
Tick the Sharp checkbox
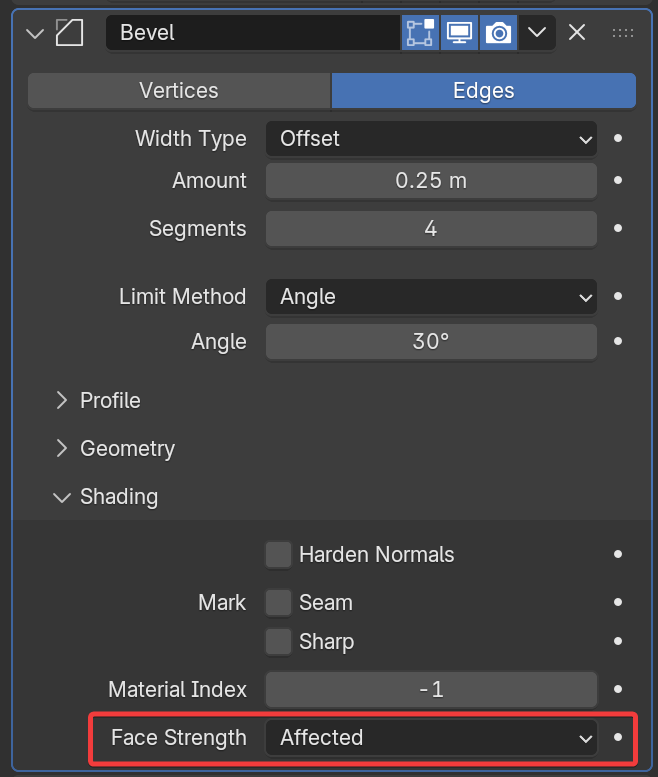point(279,641)
